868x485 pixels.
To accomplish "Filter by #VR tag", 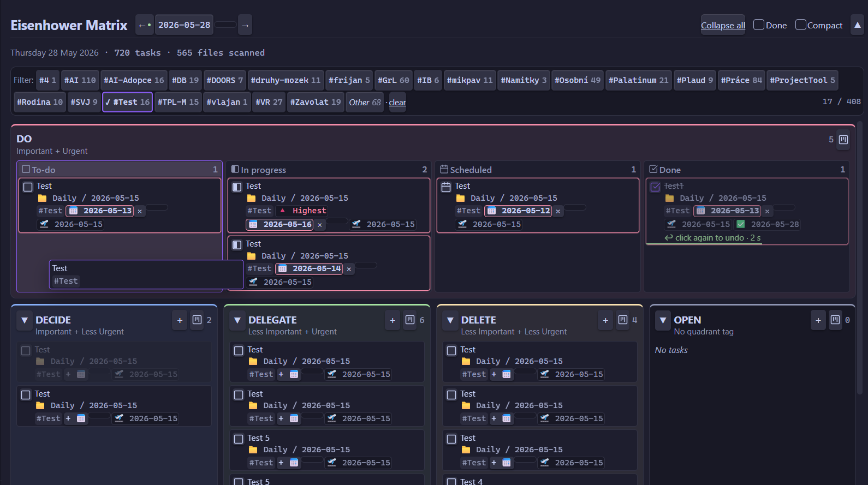I will click(269, 102).
